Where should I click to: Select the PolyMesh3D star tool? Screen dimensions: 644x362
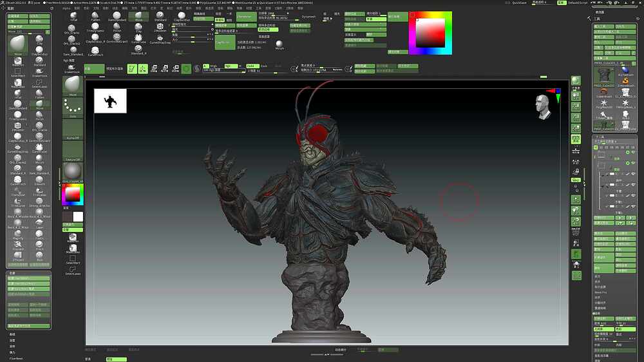604,103
